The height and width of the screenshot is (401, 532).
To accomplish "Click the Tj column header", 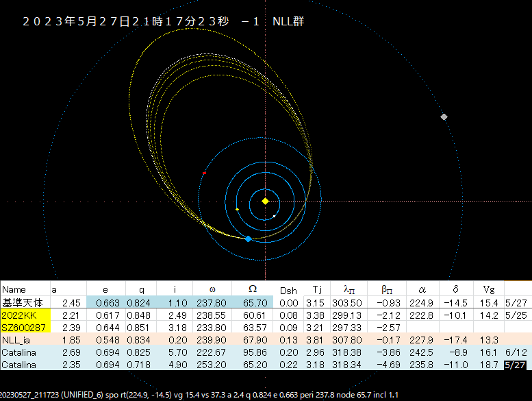I will tap(316, 289).
